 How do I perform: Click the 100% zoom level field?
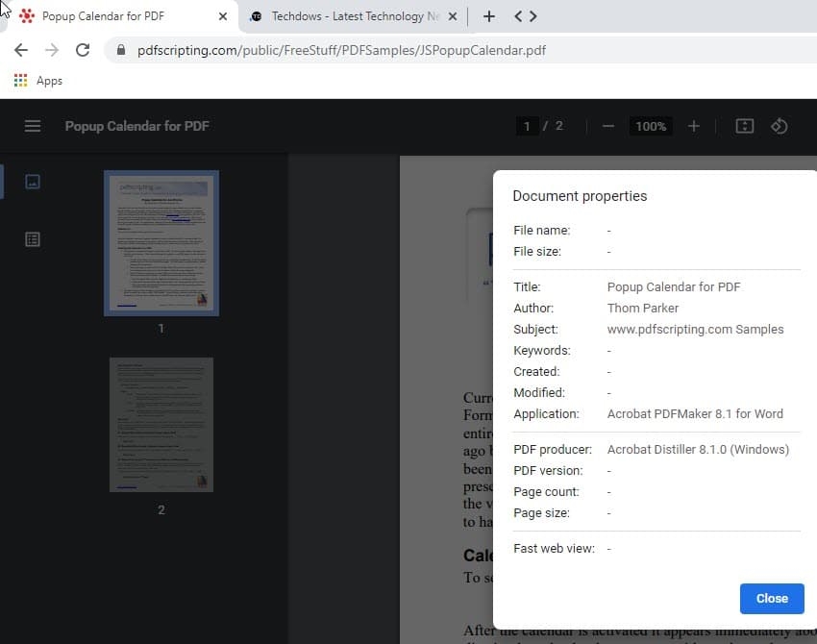(651, 126)
